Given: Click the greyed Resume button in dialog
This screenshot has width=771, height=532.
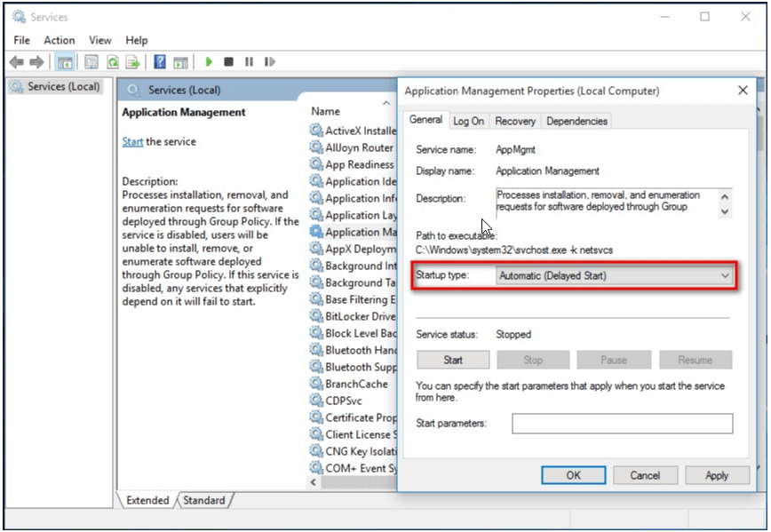Looking at the screenshot, I should (x=695, y=360).
